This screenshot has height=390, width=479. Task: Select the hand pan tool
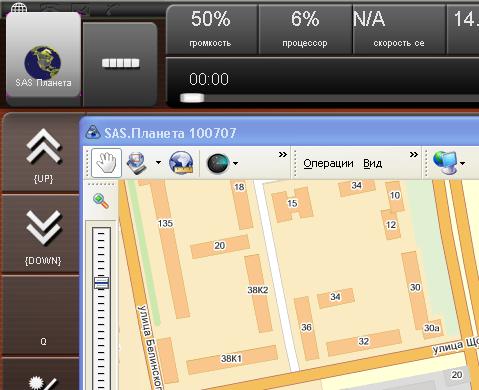(x=106, y=163)
